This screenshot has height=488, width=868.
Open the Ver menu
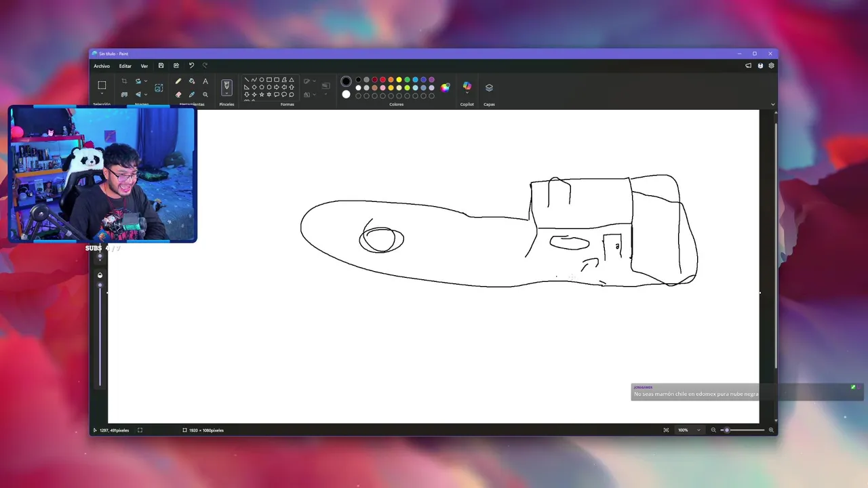point(144,66)
